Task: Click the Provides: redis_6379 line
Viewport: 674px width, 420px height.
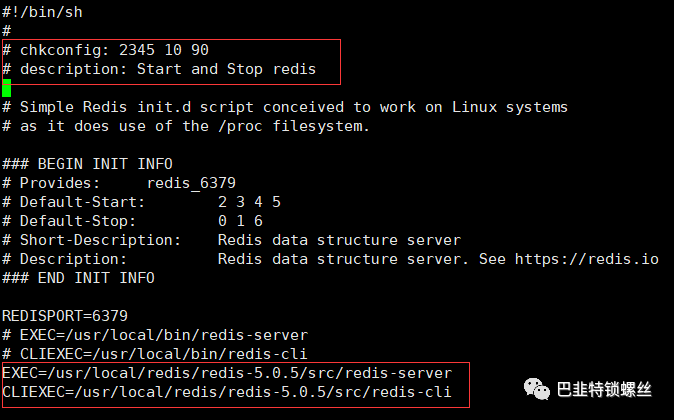Action: coord(119,183)
